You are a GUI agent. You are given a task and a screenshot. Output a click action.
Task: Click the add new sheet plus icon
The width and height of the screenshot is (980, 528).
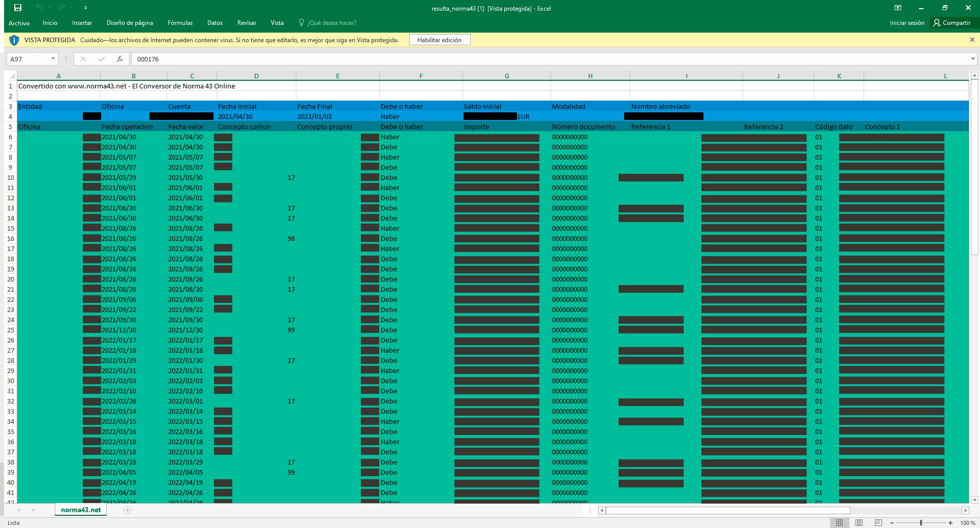pyautogui.click(x=128, y=510)
